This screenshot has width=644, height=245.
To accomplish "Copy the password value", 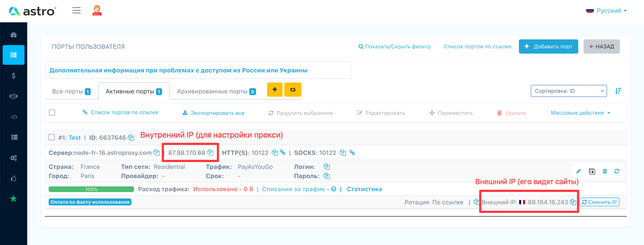I will pyautogui.click(x=327, y=176).
